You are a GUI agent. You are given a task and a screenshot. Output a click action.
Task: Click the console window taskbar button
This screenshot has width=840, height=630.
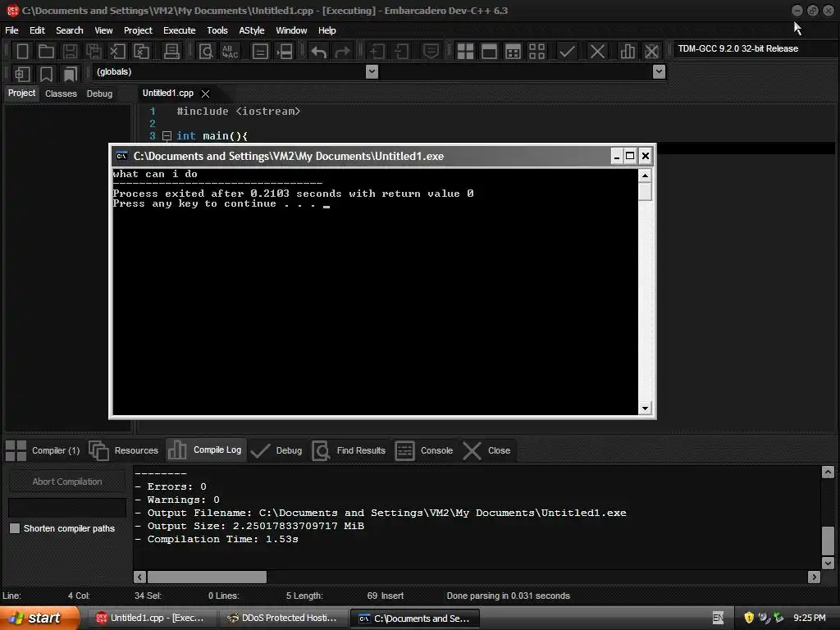[x=414, y=619]
